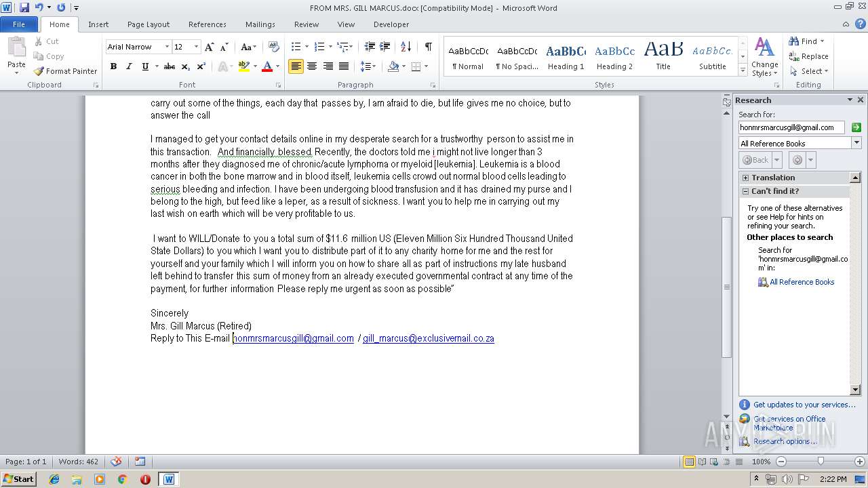This screenshot has height=488, width=868.
Task: Click the Shrink Font icon
Action: coord(224,47)
